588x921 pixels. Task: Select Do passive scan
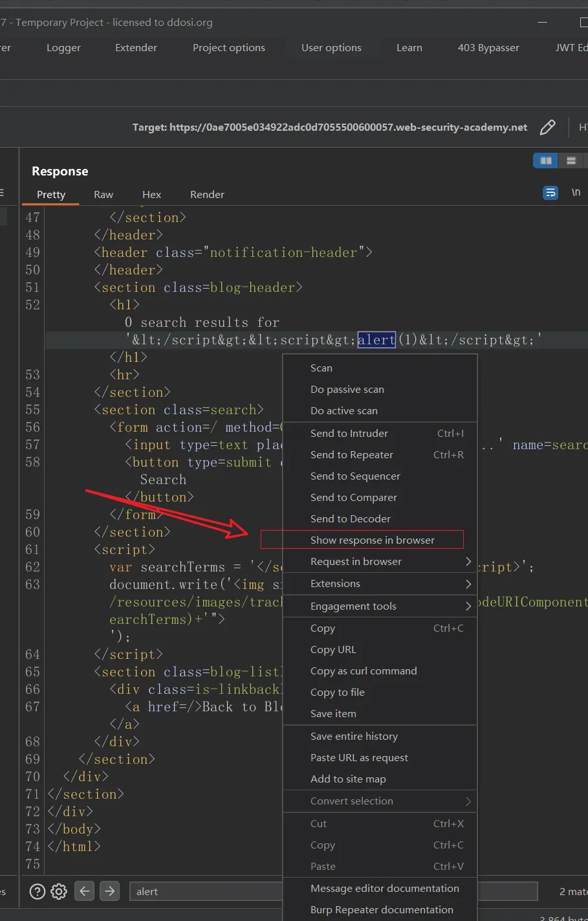click(380, 389)
